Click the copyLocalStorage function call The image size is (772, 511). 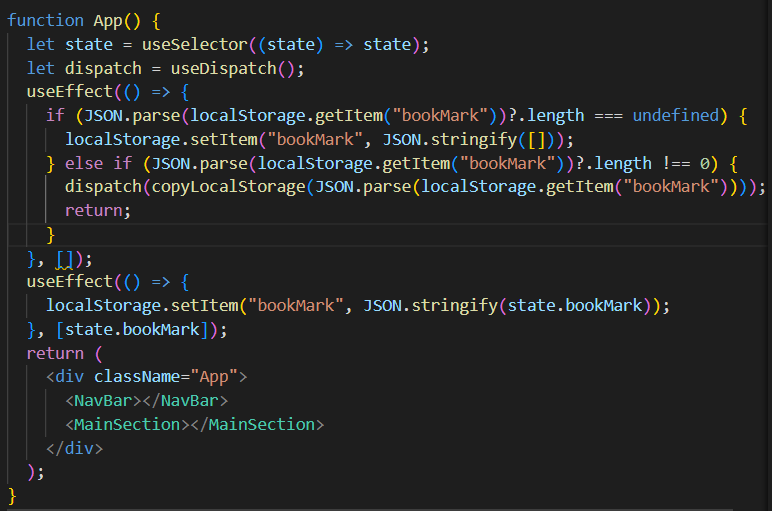pyautogui.click(x=228, y=187)
